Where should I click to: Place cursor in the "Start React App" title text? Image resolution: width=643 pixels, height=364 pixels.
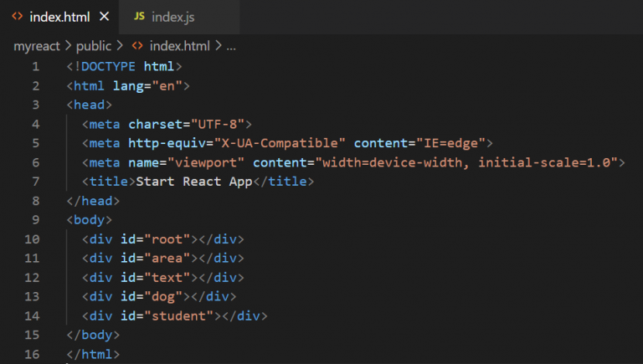194,182
